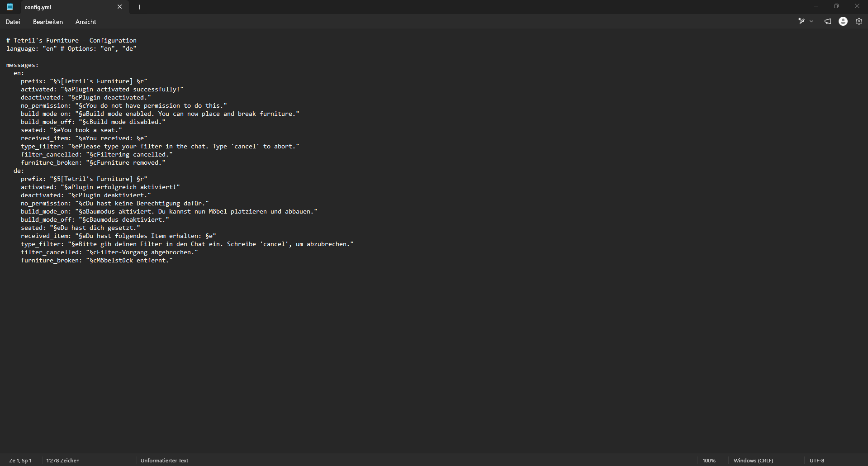
Task: Click the en: section header line
Action: 19,73
